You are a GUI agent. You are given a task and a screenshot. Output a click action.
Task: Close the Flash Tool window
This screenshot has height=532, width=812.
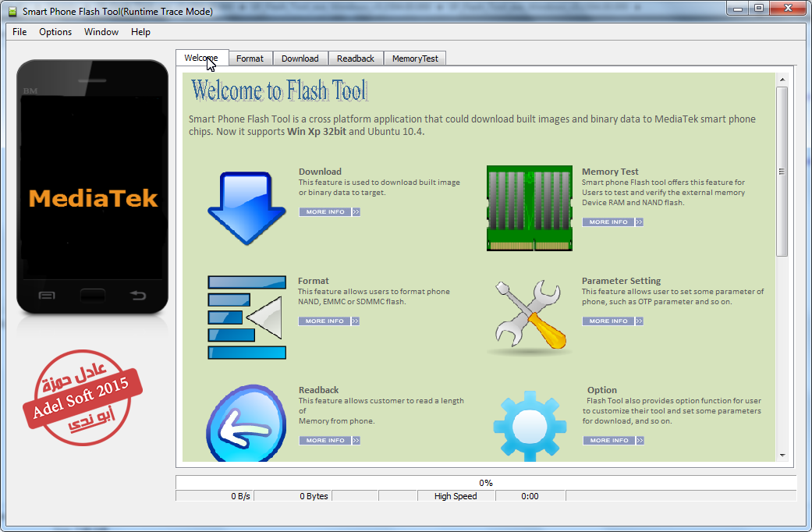click(x=789, y=9)
